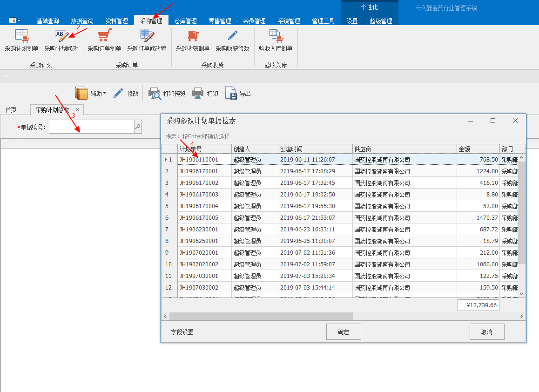The image size is (539, 392).
Task: Click the search button beside 单据编号 field
Action: pos(137,127)
